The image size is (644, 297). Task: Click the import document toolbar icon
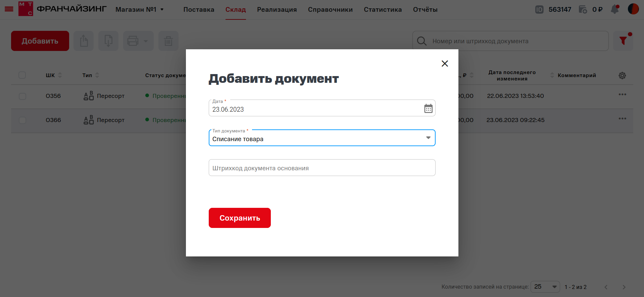[108, 41]
